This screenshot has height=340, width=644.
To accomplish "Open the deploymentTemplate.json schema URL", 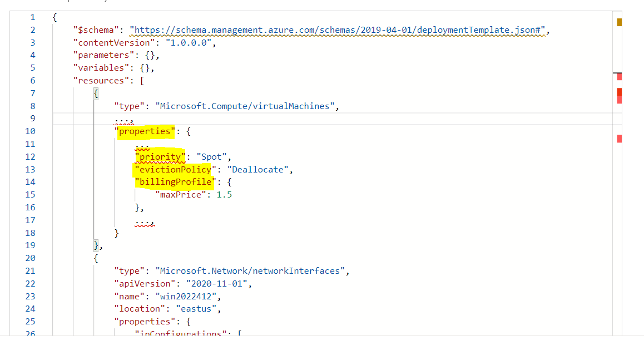I will pos(339,30).
